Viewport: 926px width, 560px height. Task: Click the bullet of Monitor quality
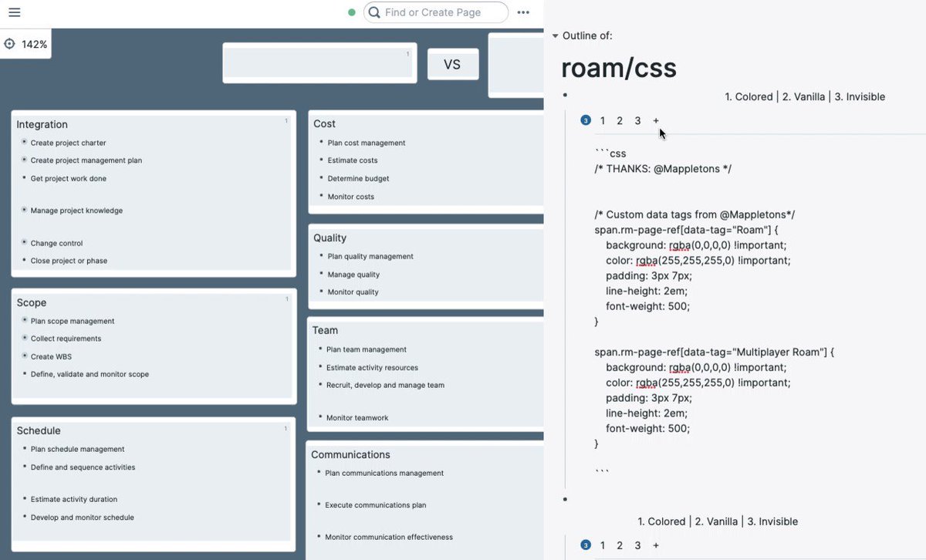[321, 292]
